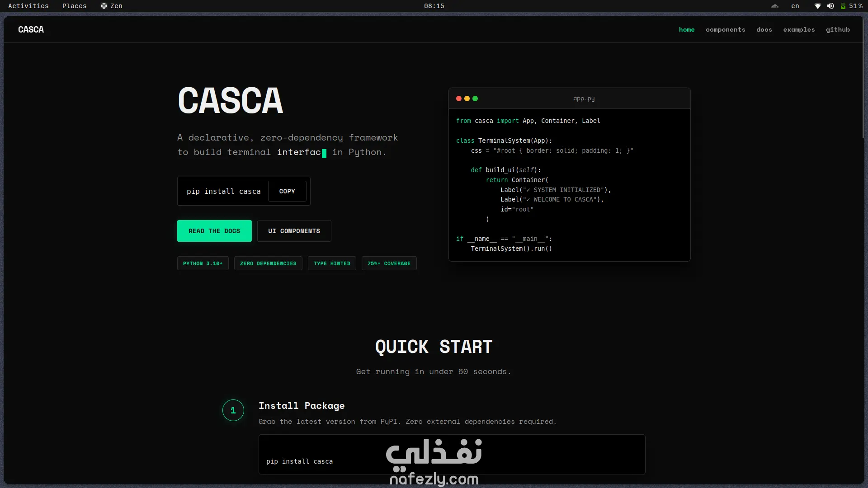Click the battery status icon
The image size is (868, 488).
click(843, 6)
